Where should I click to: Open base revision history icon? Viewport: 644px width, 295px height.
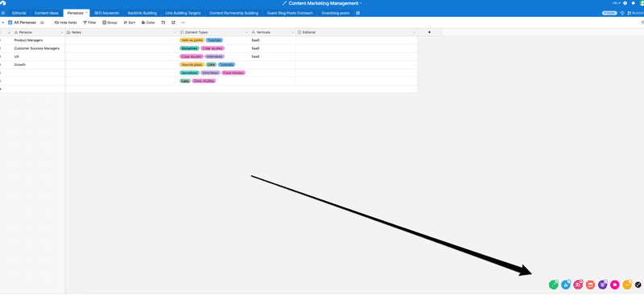point(622,13)
